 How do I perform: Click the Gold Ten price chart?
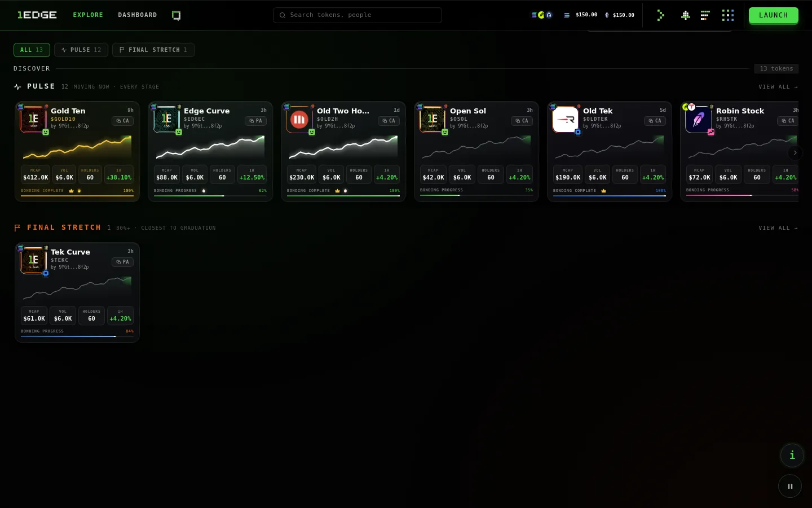point(77,147)
